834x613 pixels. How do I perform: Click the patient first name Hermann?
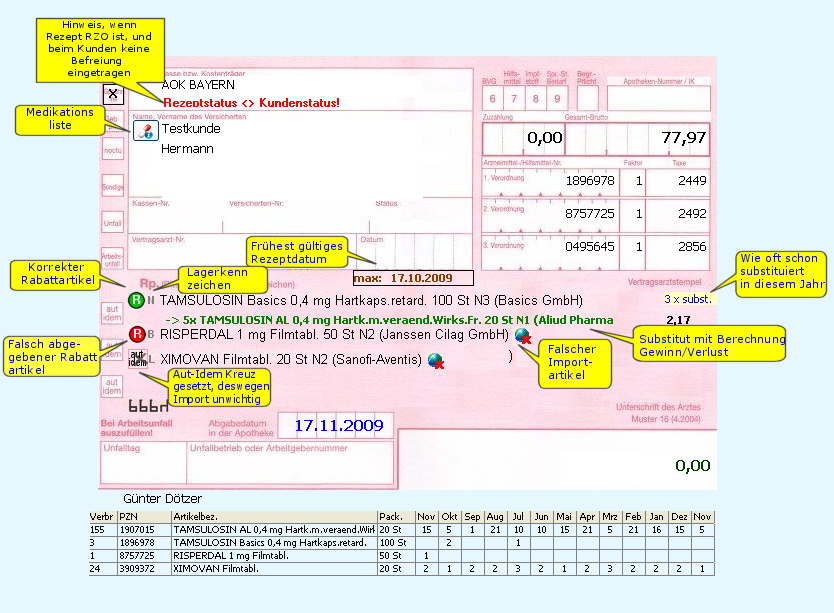point(187,149)
